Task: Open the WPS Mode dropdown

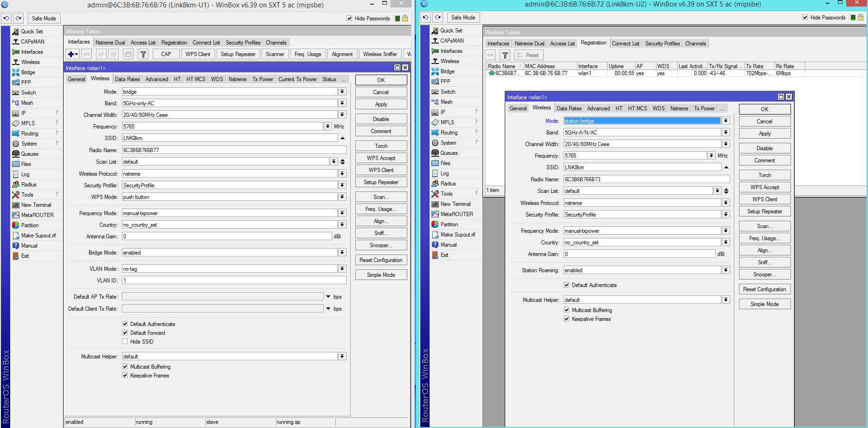Action: [342, 197]
